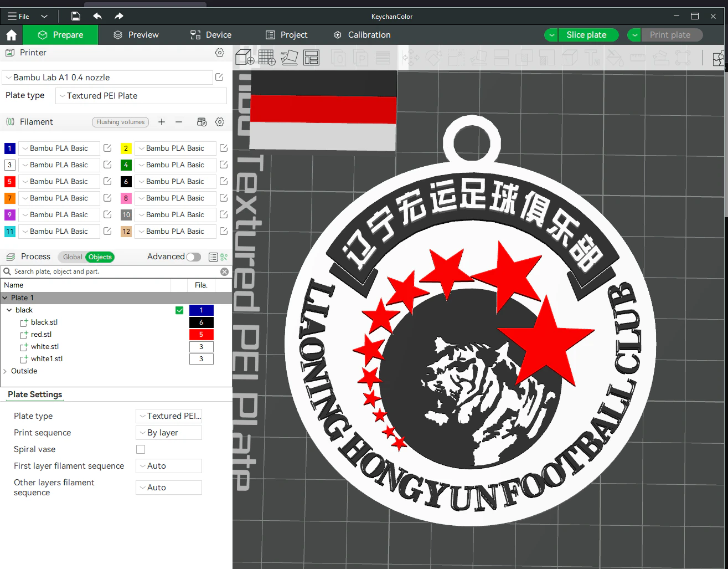Open Plate Settings plate type dropdown
This screenshot has height=569, width=728.
coord(169,416)
